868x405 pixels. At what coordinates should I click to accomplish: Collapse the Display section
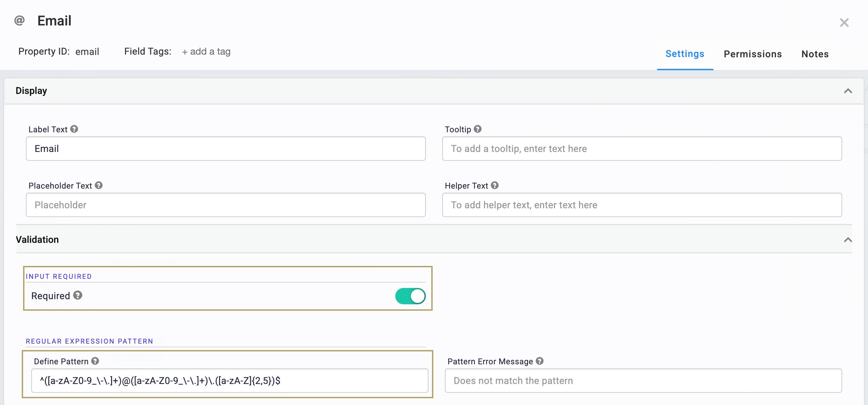click(x=848, y=91)
